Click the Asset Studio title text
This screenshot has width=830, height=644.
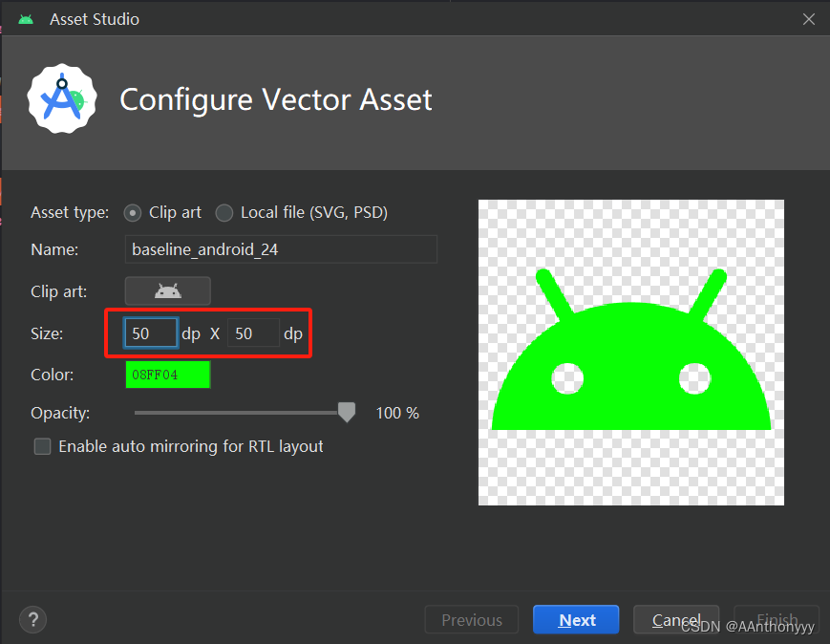point(95,20)
